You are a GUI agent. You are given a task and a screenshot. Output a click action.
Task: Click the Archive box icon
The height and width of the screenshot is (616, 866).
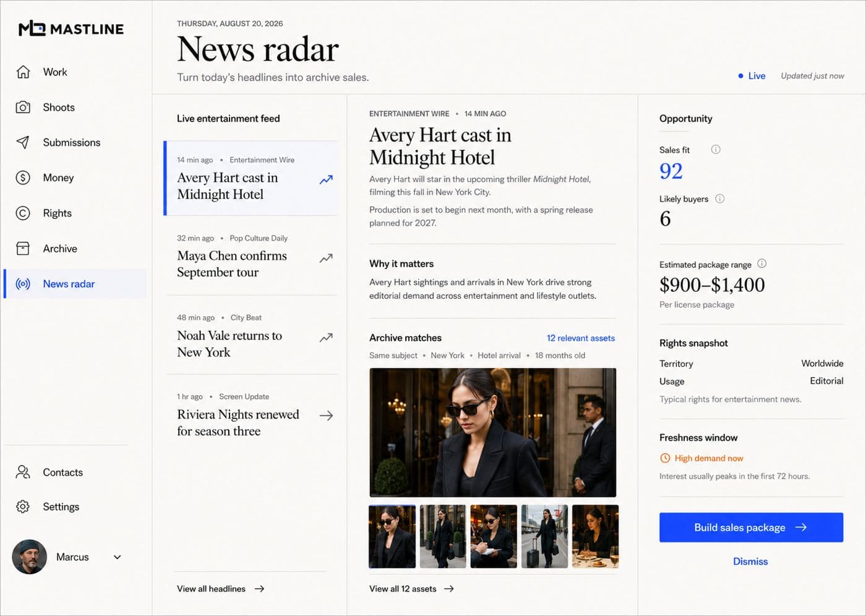pos(23,248)
